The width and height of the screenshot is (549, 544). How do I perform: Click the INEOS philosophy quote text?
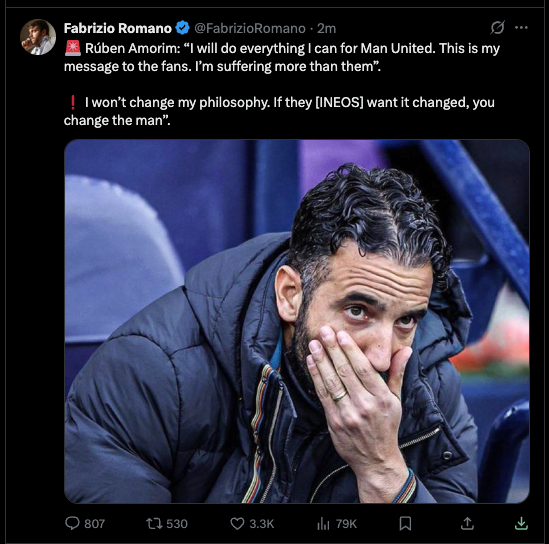pos(279,111)
